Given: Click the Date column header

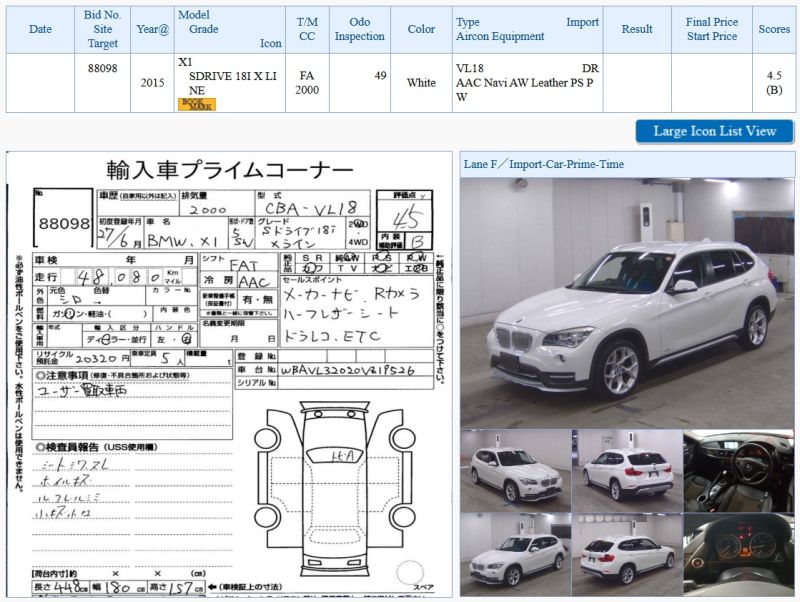Looking at the screenshot, I should pyautogui.click(x=40, y=29).
